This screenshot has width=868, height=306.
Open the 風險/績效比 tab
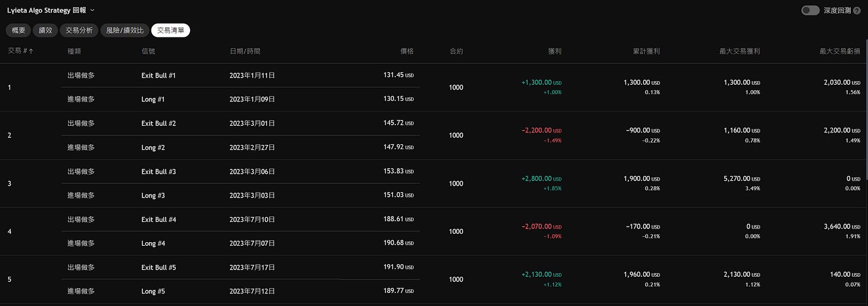click(125, 30)
